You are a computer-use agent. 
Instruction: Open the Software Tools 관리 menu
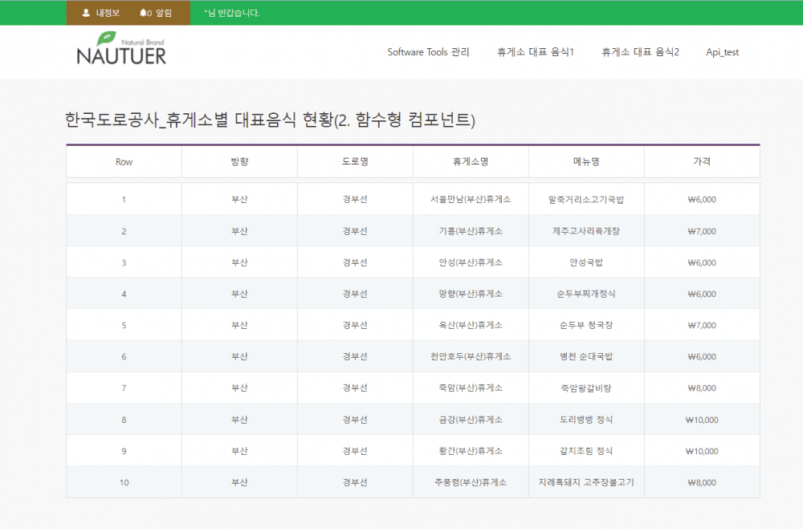428,52
